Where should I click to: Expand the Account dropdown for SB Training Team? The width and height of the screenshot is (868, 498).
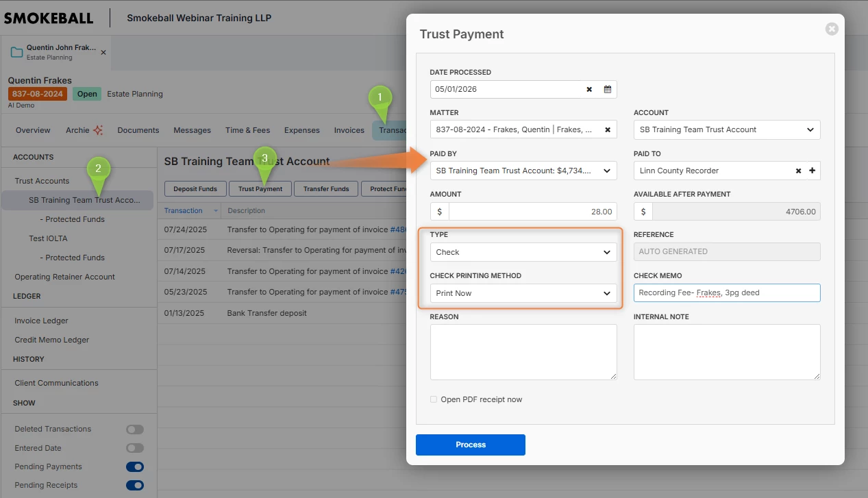click(x=727, y=129)
